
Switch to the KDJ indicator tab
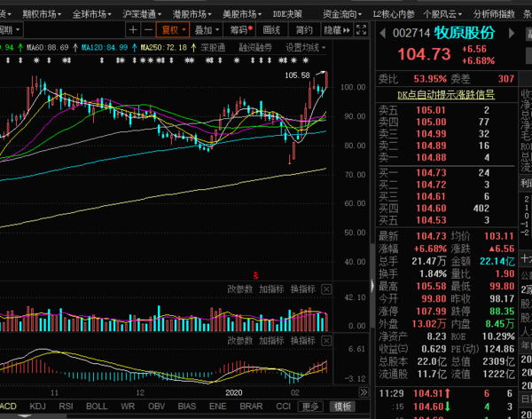click(x=38, y=407)
